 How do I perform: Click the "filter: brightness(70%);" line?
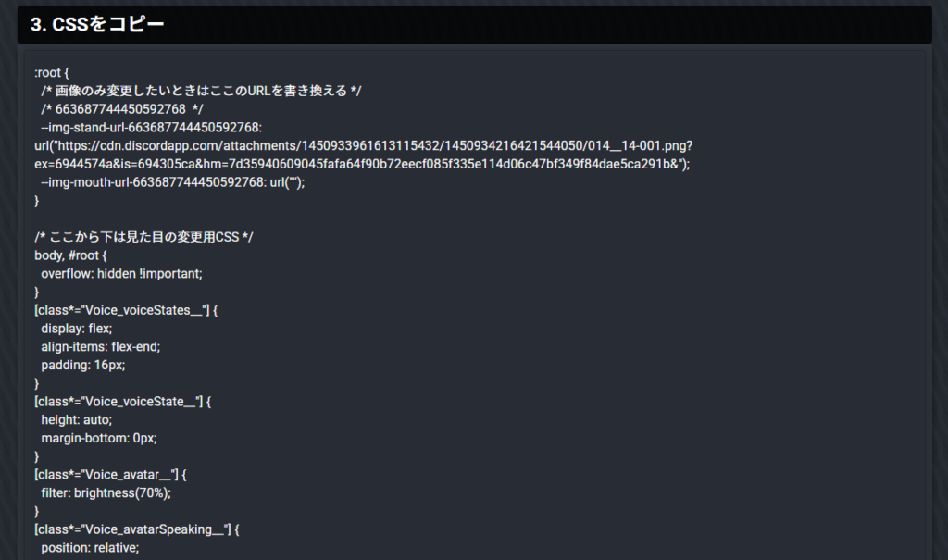click(106, 492)
